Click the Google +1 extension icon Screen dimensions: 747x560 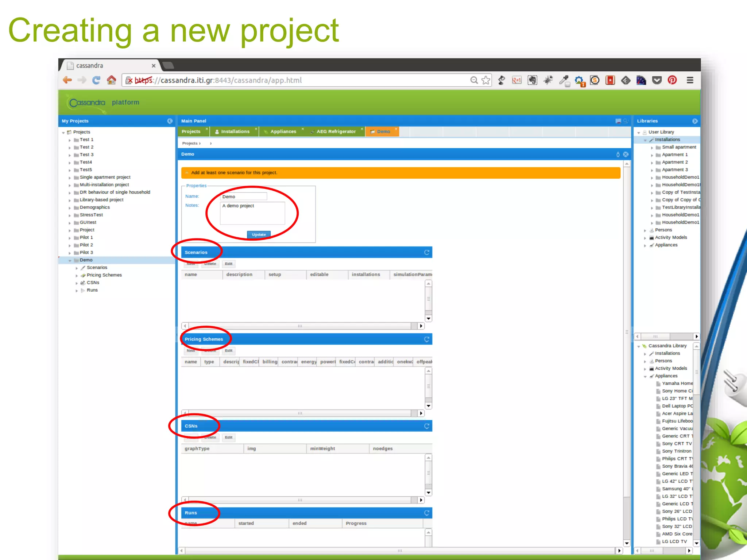(x=516, y=80)
